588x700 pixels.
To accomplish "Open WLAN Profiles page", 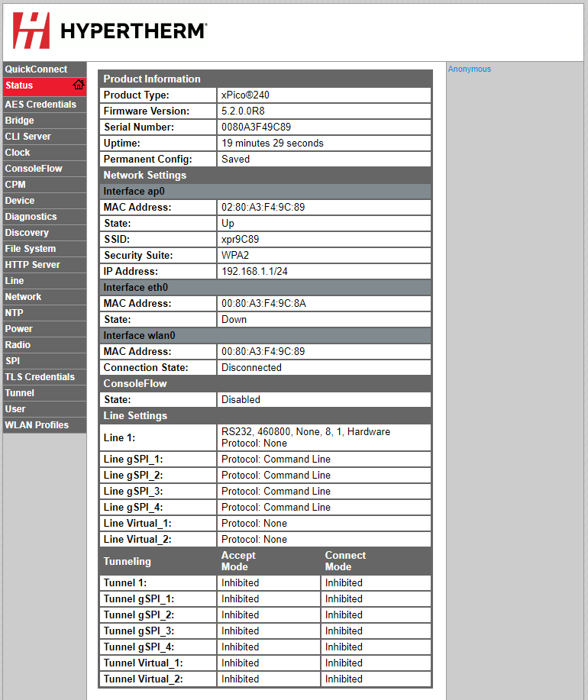I will tap(37, 425).
